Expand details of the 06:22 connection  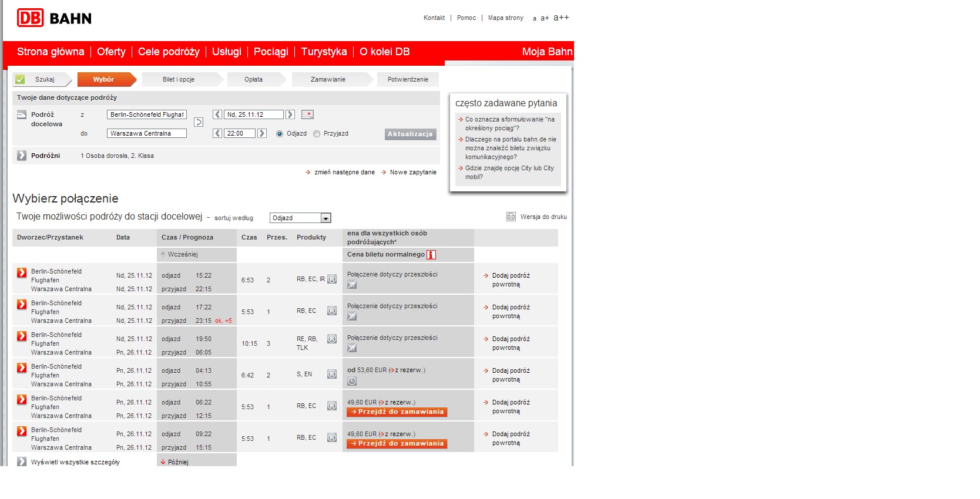22,399
